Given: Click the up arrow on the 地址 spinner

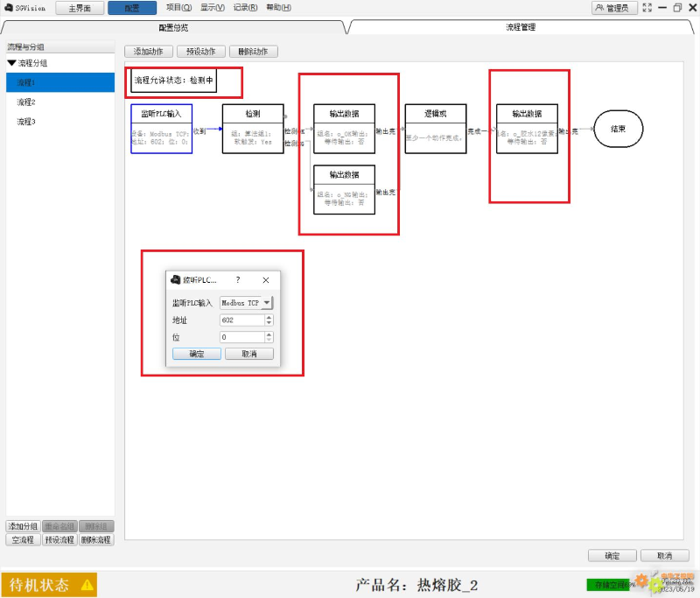Looking at the screenshot, I should pos(269,317).
